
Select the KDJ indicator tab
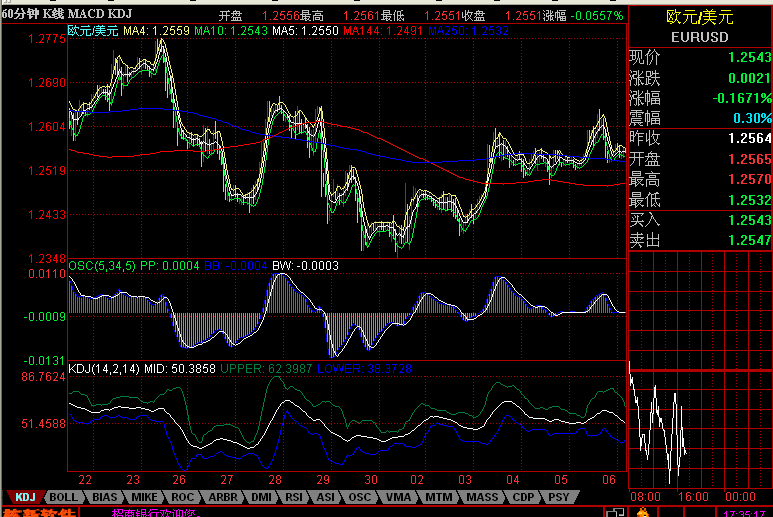(x=25, y=497)
